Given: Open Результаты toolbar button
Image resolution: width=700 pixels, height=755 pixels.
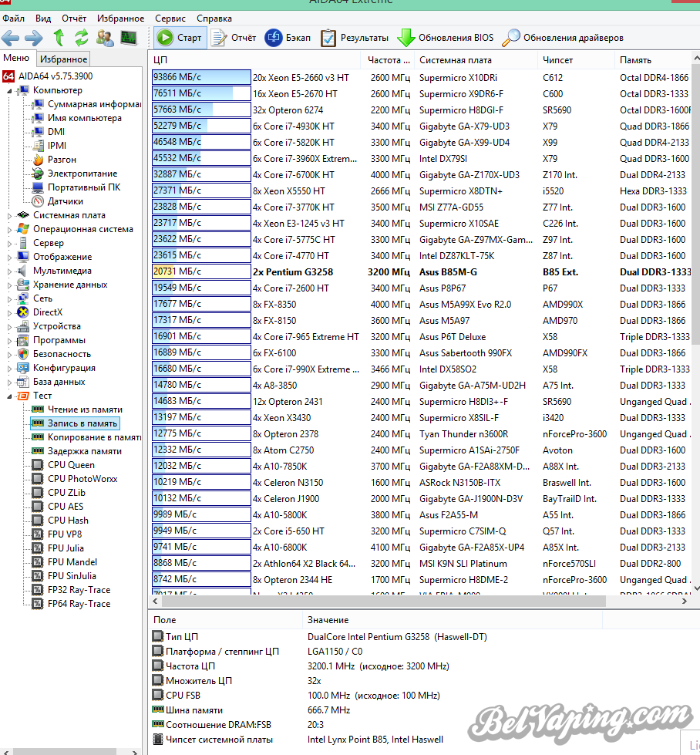Looking at the screenshot, I should tap(355, 38).
